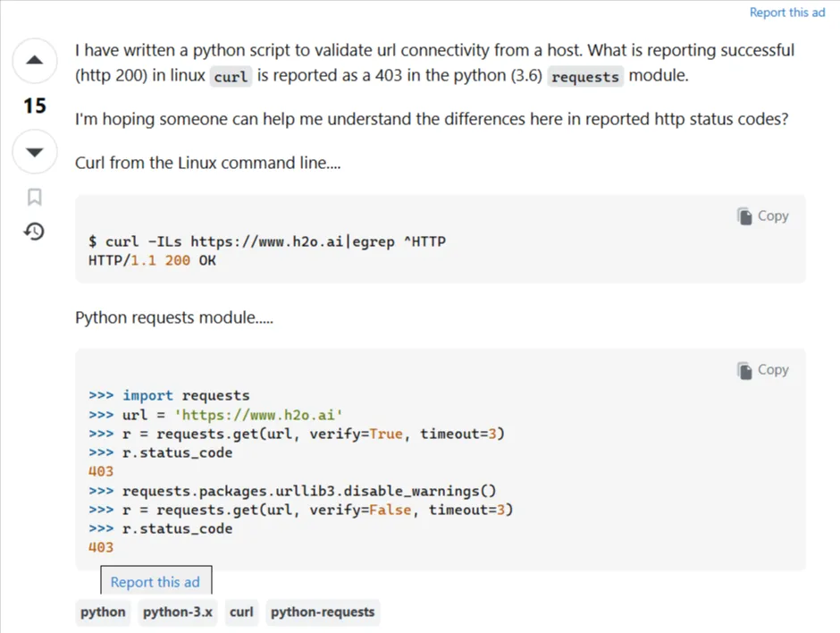840x633 pixels.
Task: Click 'Python requests module.....' text
Action: (x=174, y=317)
